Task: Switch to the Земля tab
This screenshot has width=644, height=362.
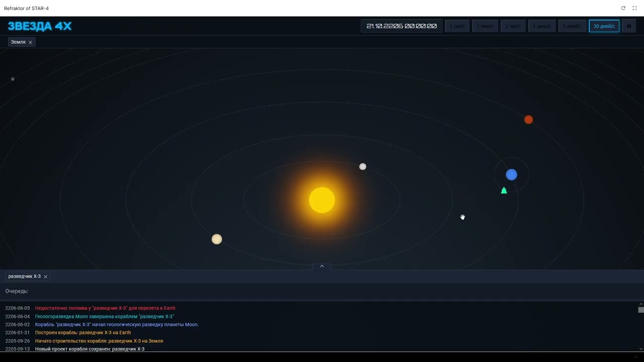Action: tap(18, 42)
